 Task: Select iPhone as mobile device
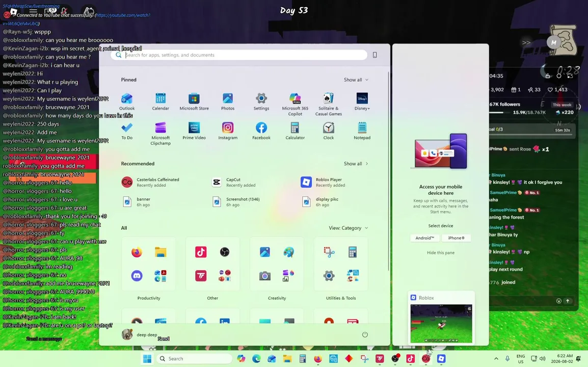456,238
